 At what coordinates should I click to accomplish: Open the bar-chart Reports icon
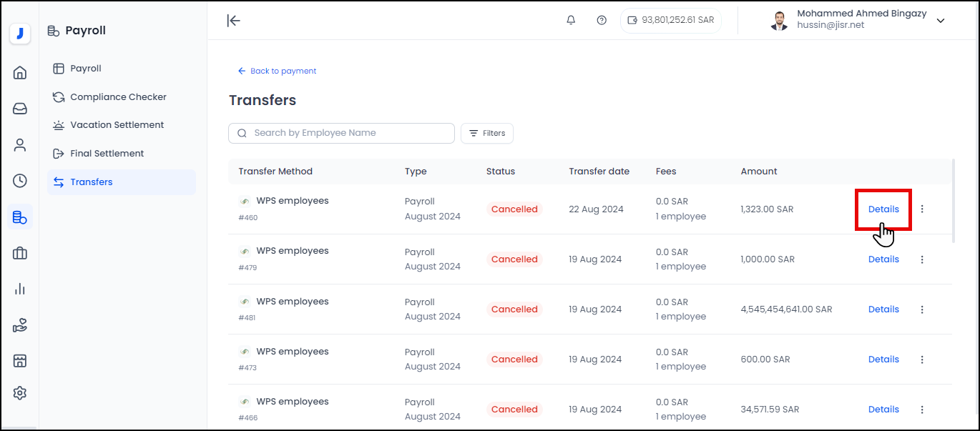[x=19, y=289]
